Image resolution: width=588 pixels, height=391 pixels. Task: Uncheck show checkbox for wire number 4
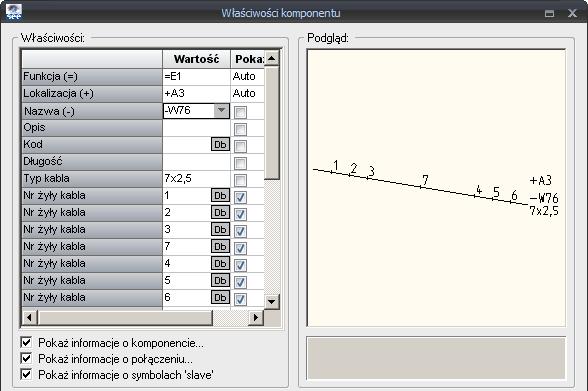240,265
